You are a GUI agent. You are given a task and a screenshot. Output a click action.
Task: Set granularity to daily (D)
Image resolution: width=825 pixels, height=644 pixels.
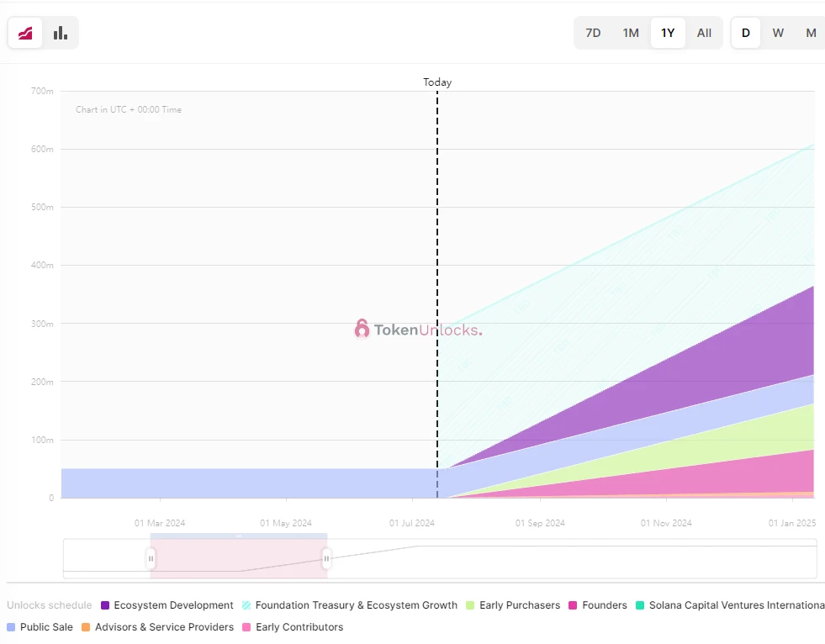[745, 33]
